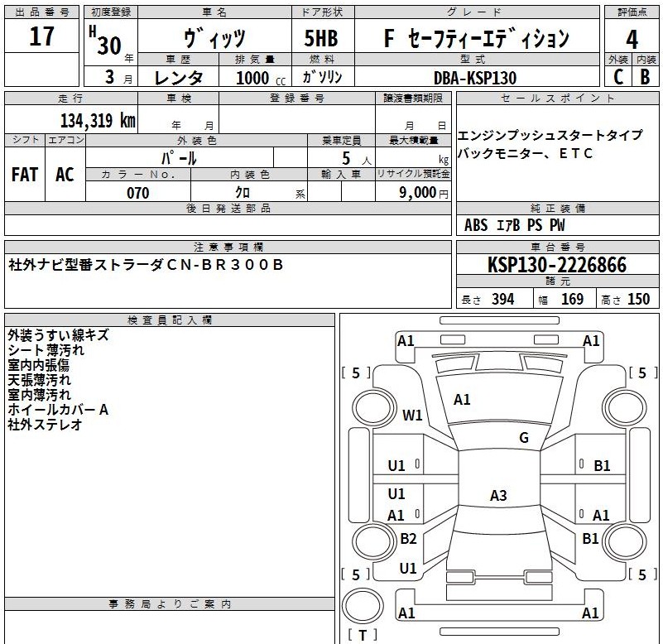Click the 車台番号 header

click(558, 247)
